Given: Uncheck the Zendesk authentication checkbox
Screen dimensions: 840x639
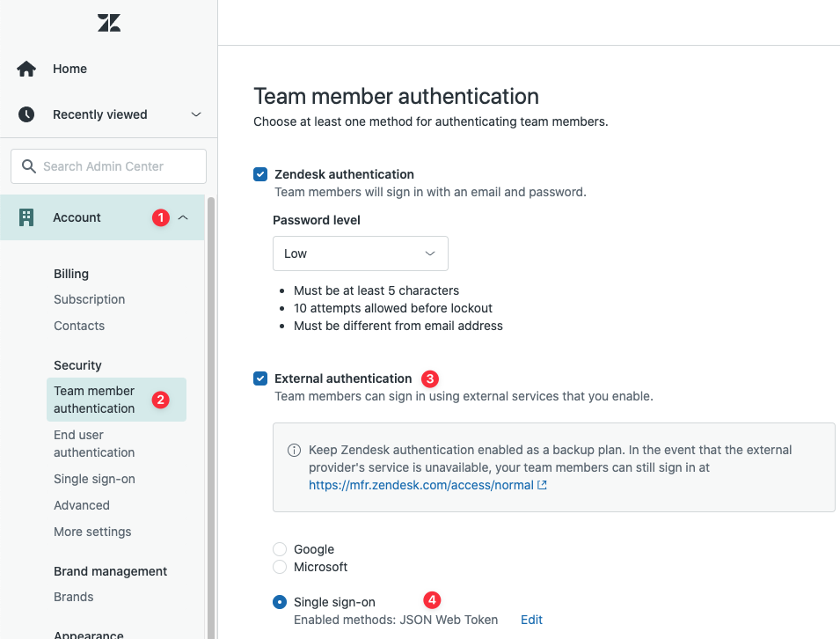Looking at the screenshot, I should pyautogui.click(x=260, y=174).
